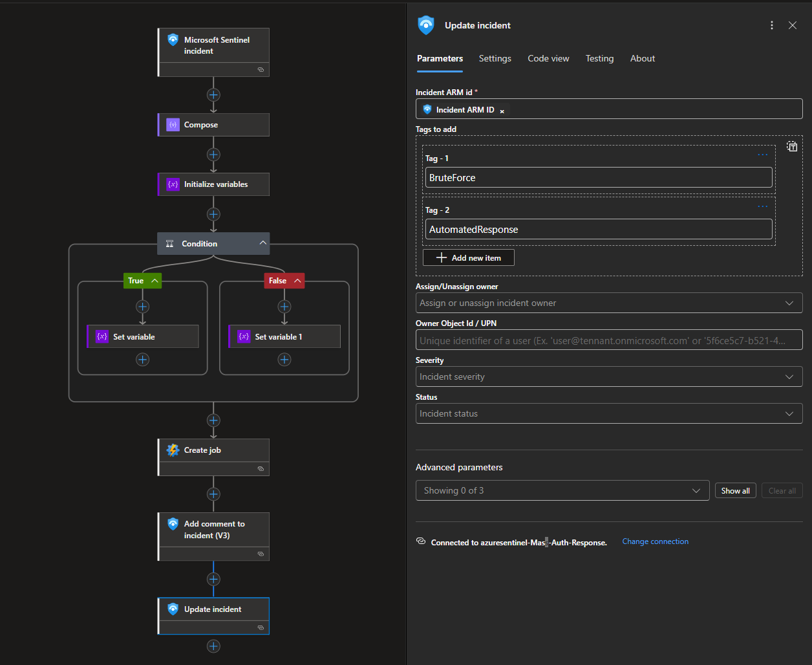Open the Incident severity dropdown

click(608, 376)
